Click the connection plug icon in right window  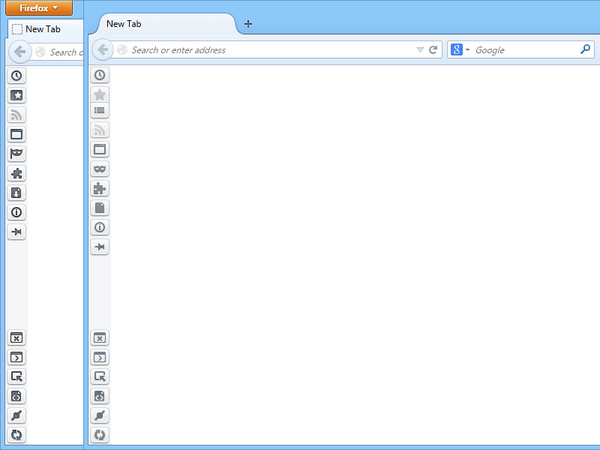[x=100, y=416]
